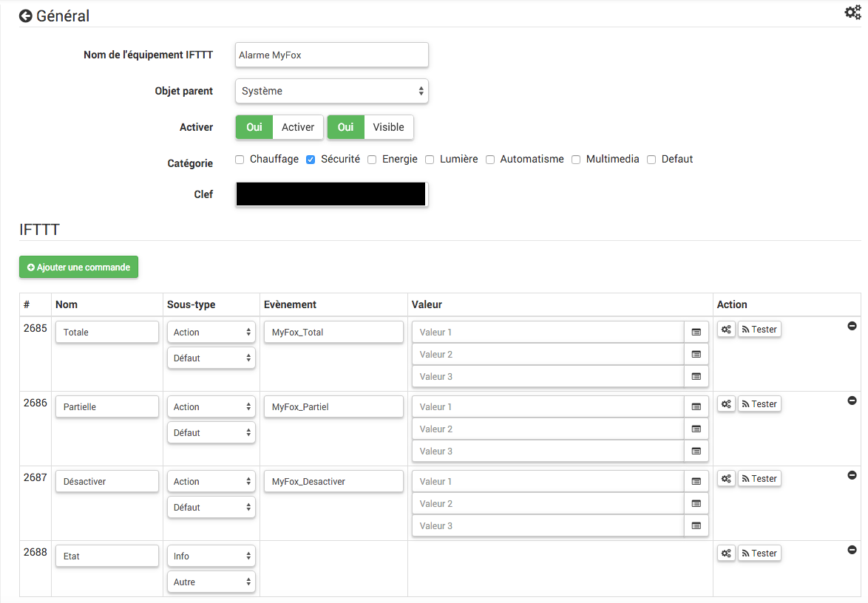Click Valeur 3 field in Désactiver row
This screenshot has height=603, width=868.
tap(548, 525)
